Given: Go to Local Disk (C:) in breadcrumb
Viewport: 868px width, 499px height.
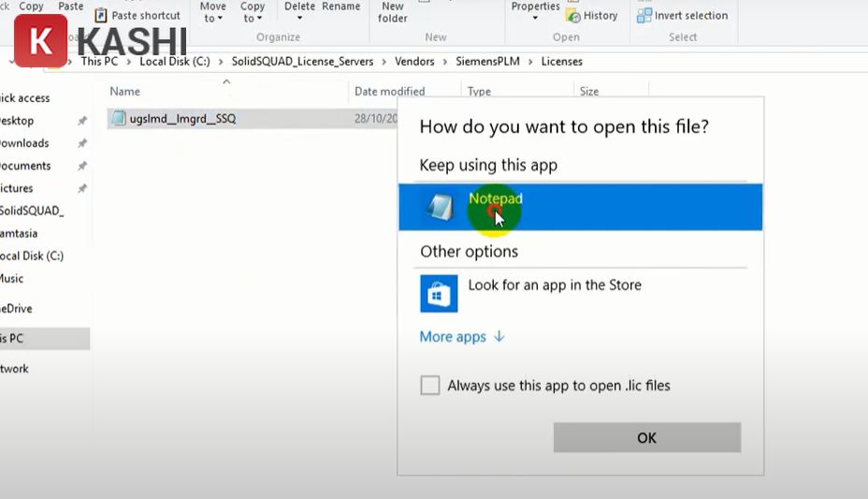Looking at the screenshot, I should [174, 62].
